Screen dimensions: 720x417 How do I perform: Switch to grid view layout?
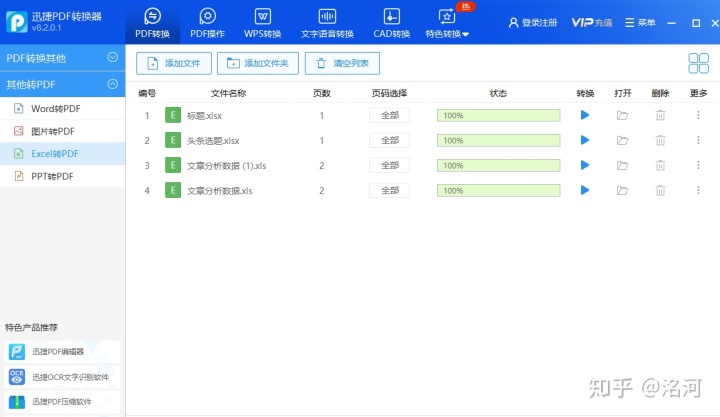(698, 63)
